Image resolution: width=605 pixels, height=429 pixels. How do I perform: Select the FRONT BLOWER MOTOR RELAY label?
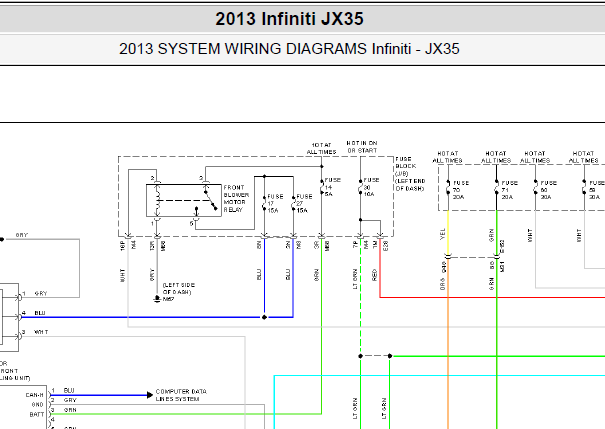tap(236, 199)
